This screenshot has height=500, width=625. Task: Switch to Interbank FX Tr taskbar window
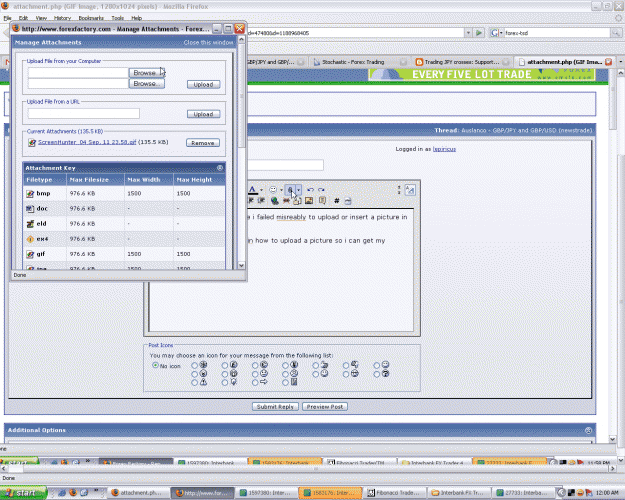pos(458,493)
